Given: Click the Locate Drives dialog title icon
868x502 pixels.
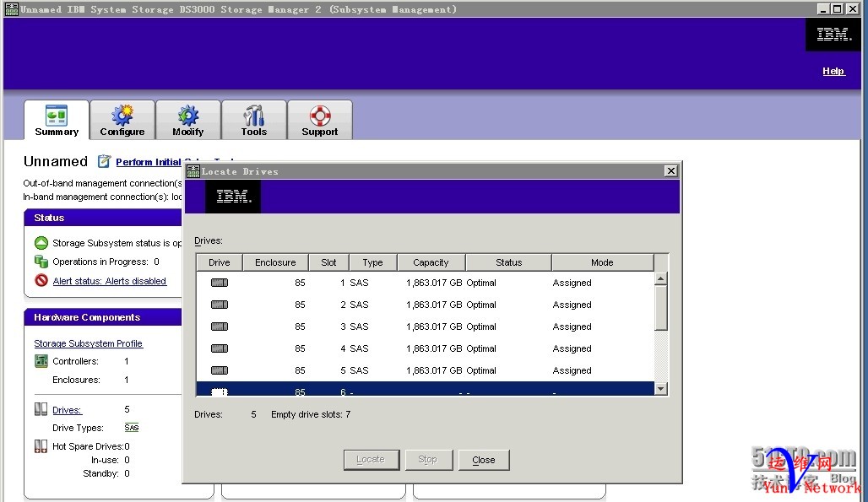Looking at the screenshot, I should pos(193,170).
